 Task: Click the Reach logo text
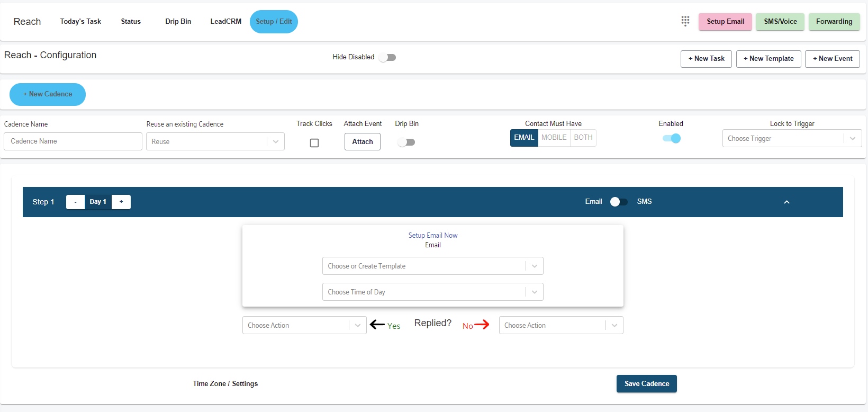click(27, 22)
